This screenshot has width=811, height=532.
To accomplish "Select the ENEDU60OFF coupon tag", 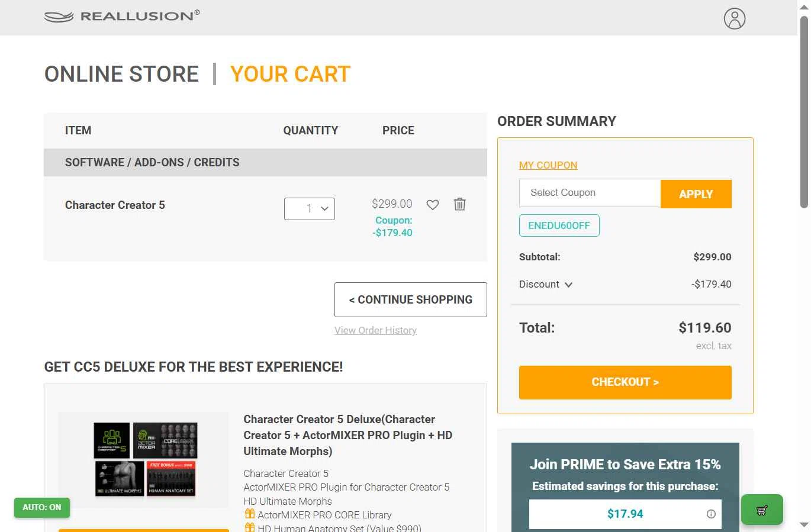I will click(559, 225).
